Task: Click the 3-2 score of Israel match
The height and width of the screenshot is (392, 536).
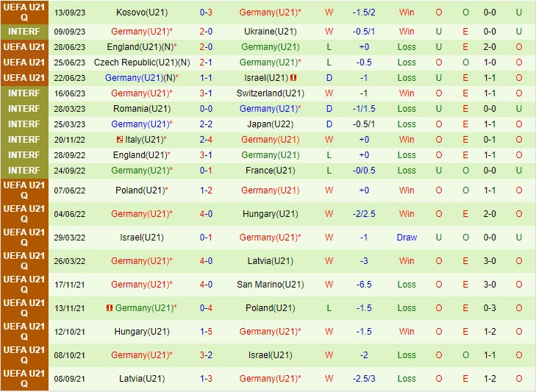Action: [206, 355]
